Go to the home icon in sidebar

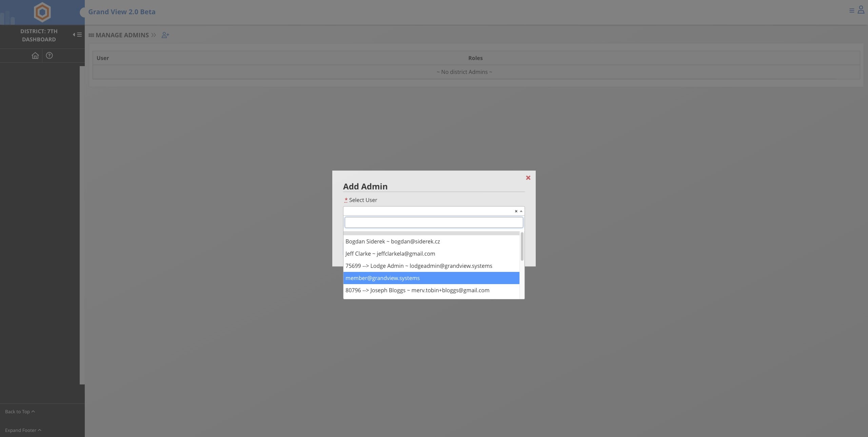[35, 56]
